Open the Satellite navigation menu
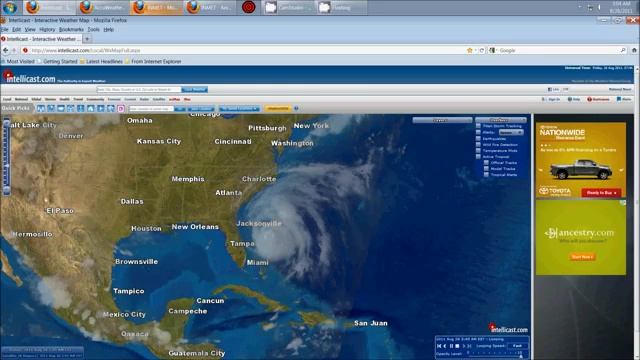 pos(159,99)
